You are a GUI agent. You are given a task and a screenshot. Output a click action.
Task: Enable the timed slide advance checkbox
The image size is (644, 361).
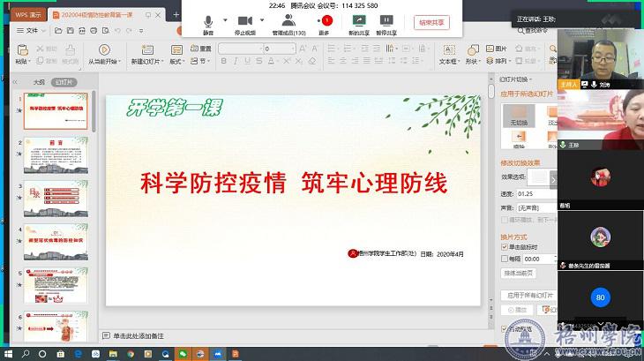point(504,259)
